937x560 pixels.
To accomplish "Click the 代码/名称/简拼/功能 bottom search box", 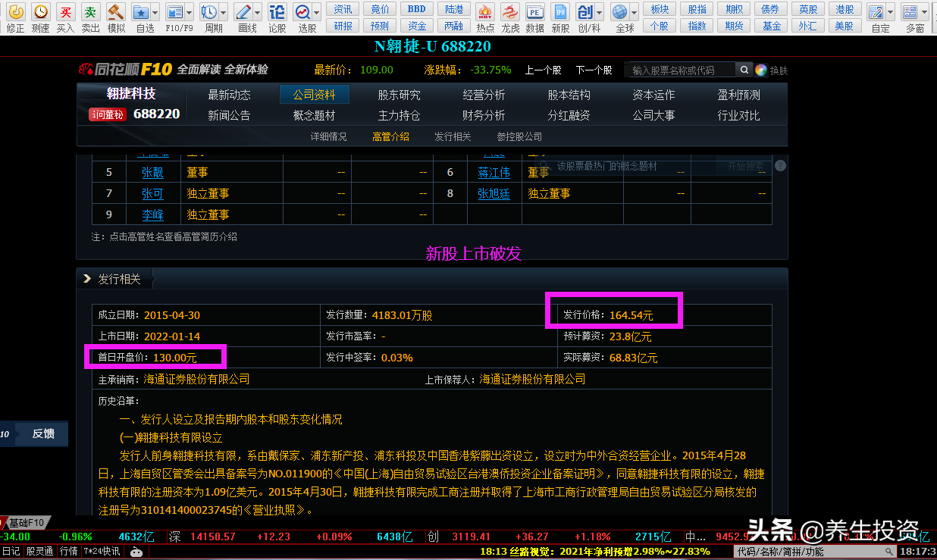I will coord(815,552).
